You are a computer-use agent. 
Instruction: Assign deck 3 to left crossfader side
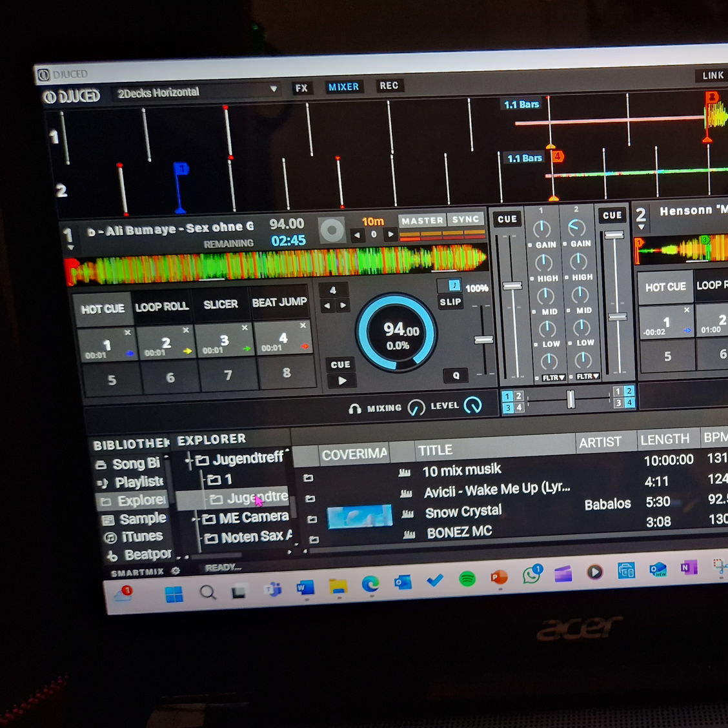[x=507, y=408]
